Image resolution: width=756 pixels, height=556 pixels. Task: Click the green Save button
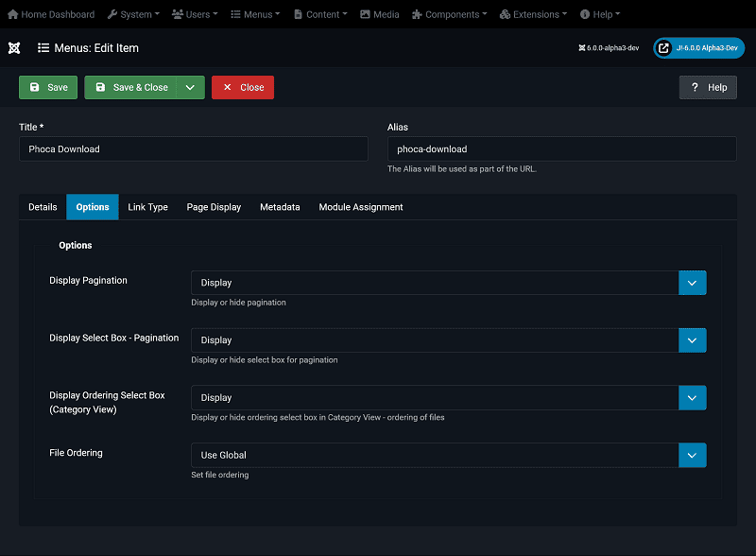pos(48,87)
